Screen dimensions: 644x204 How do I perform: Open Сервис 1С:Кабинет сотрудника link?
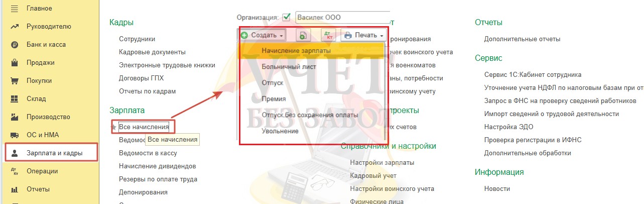pos(533,74)
